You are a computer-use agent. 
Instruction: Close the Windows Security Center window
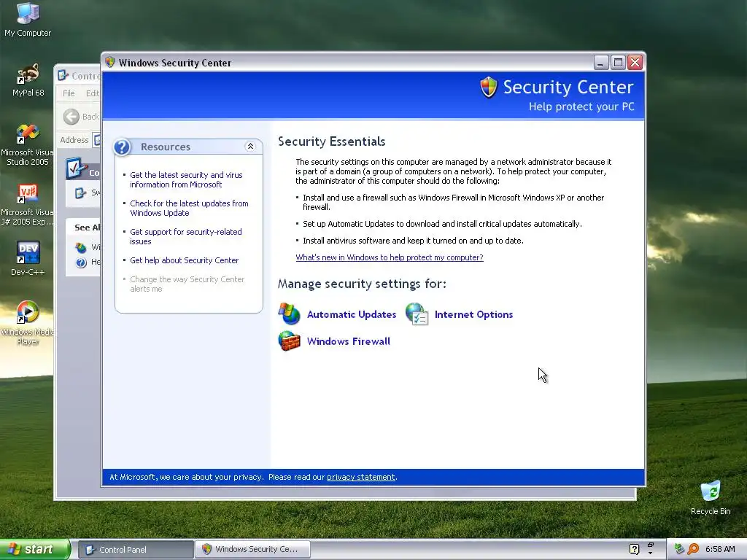(635, 63)
